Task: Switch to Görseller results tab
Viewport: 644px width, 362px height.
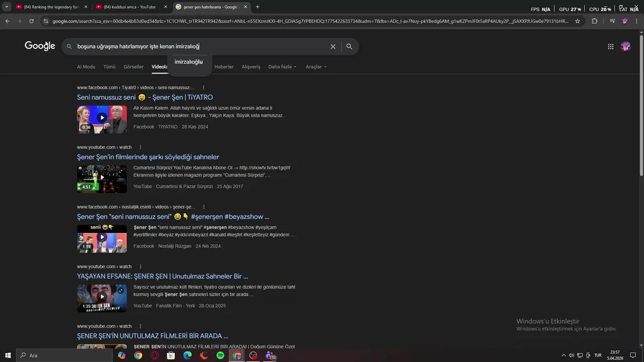Action: (x=133, y=67)
